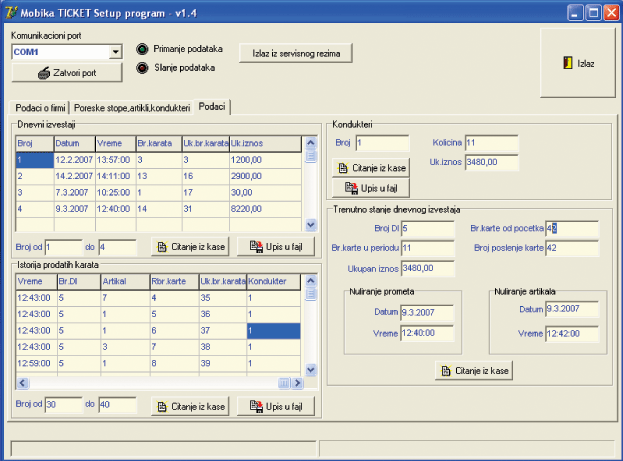Click Citanje iz kase under Trenutno stanje
Image resolution: width=623 pixels, height=461 pixels.
[x=474, y=371]
